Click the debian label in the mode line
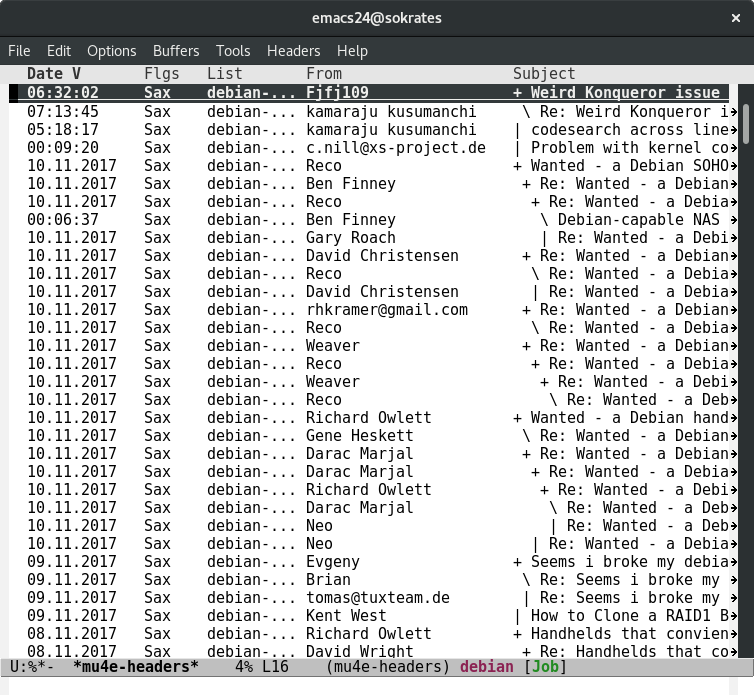This screenshot has height=695, width=754. pos(487,667)
